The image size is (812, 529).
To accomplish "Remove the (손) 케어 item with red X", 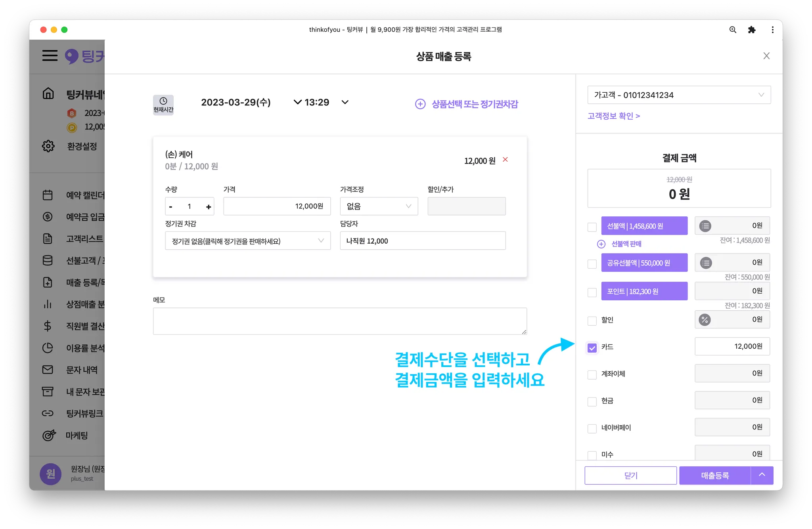I will (505, 160).
